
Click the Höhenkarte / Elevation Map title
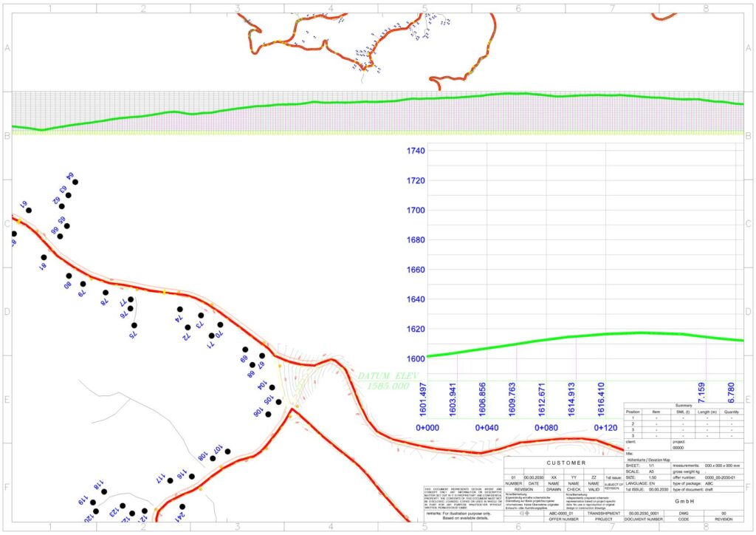(648, 460)
